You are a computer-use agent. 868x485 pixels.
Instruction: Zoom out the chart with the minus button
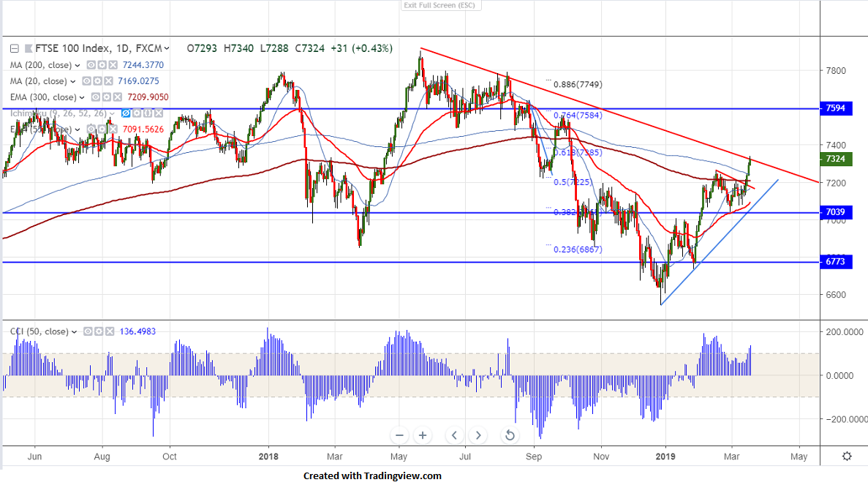(x=399, y=435)
